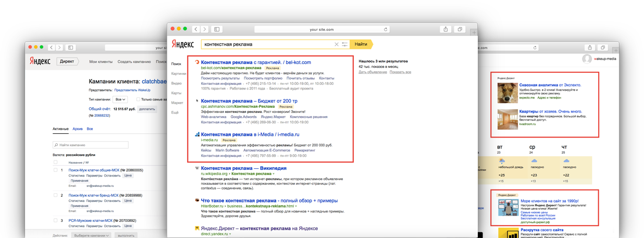
Task: Open Поиск-Муж клатчи общие-МСК campaign
Action: click(94, 170)
